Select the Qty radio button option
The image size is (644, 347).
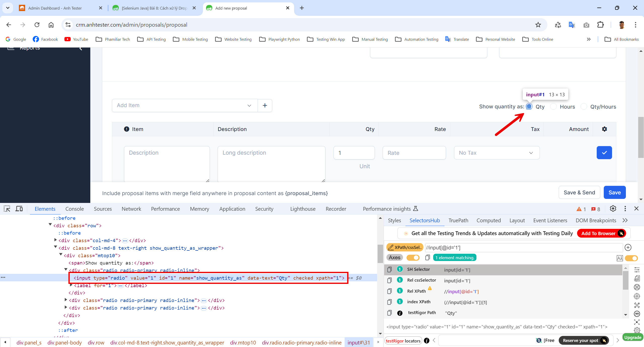pyautogui.click(x=530, y=106)
